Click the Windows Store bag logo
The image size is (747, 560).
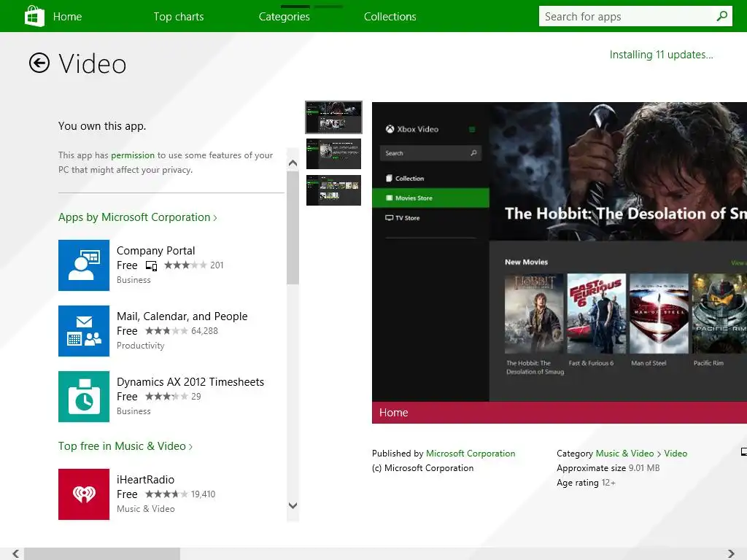pyautogui.click(x=34, y=16)
